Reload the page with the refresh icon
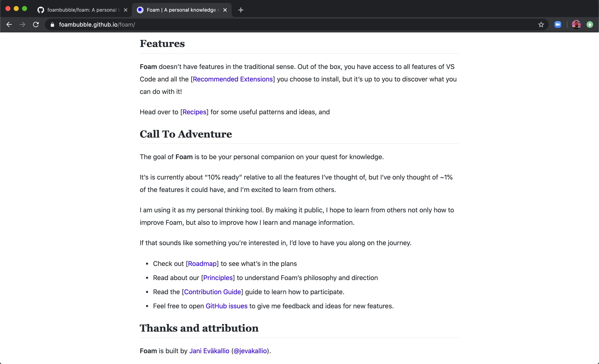Image resolution: width=599 pixels, height=364 pixels. click(36, 25)
